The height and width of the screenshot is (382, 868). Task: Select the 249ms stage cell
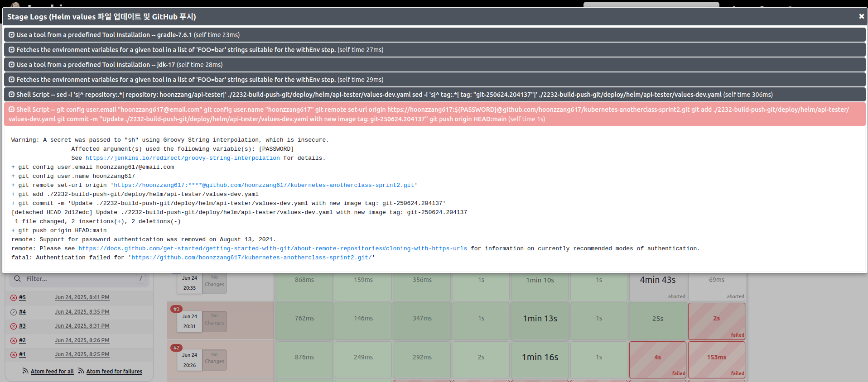[363, 360]
